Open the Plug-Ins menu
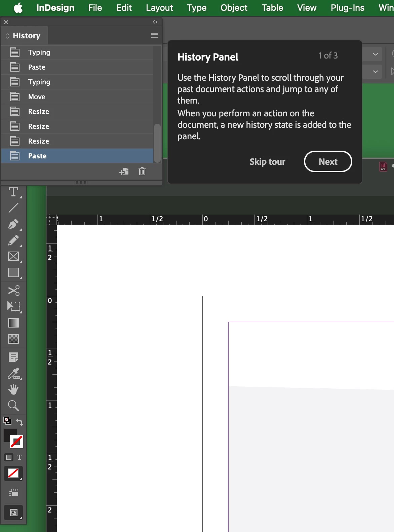 [348, 8]
